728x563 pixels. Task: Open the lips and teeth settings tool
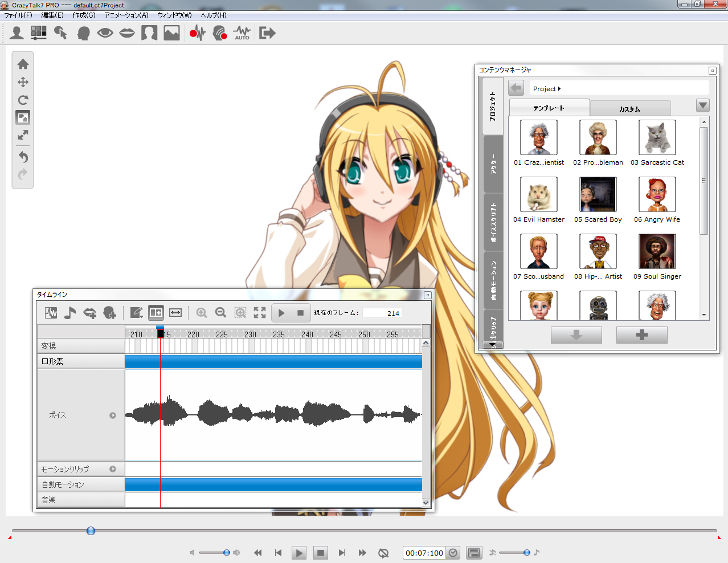(127, 33)
